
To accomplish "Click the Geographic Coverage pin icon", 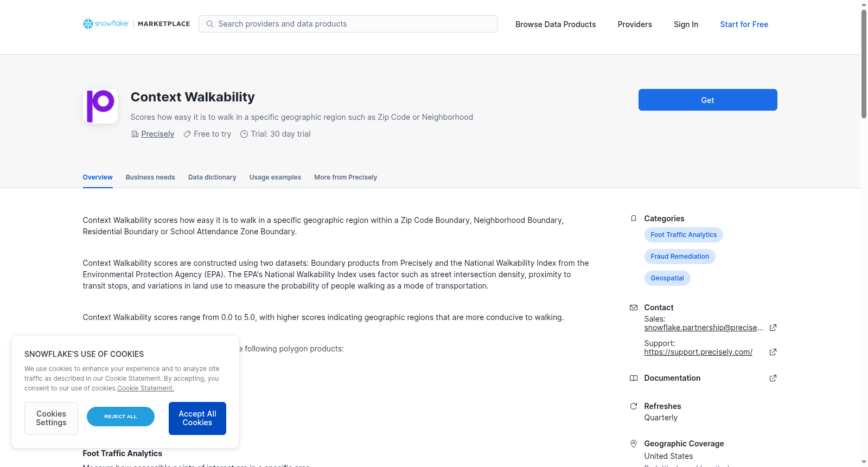I will [x=633, y=444].
